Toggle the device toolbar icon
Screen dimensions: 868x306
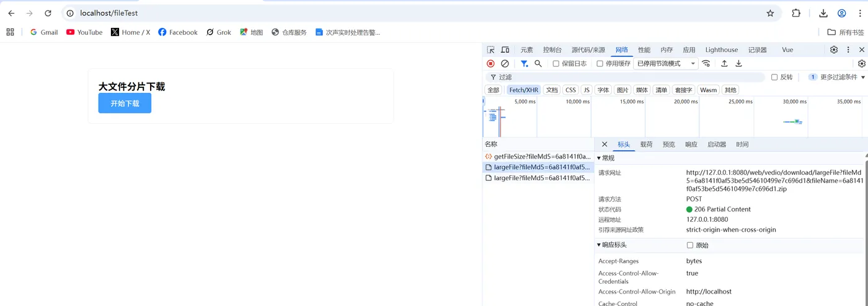[x=505, y=50]
